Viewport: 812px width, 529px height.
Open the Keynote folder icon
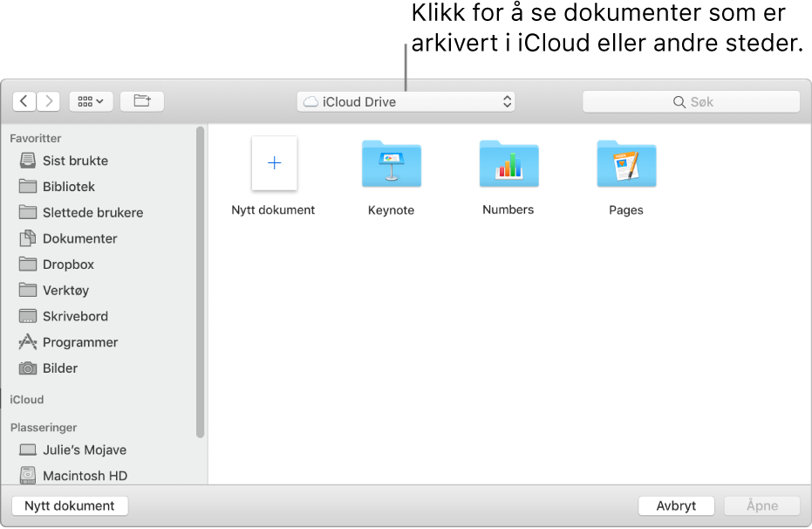392,163
